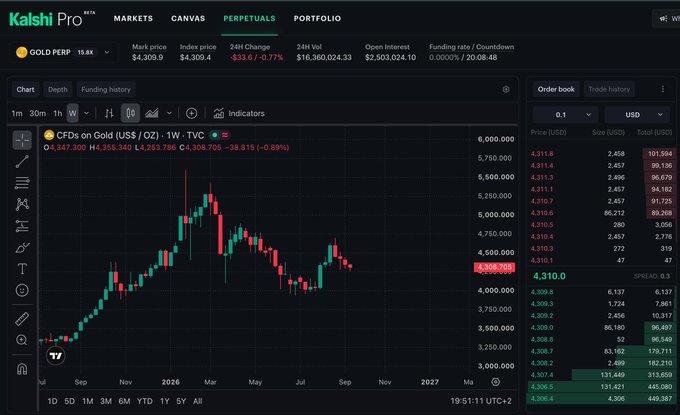Select the Chart tab
This screenshot has width=680, height=415.
click(x=25, y=89)
